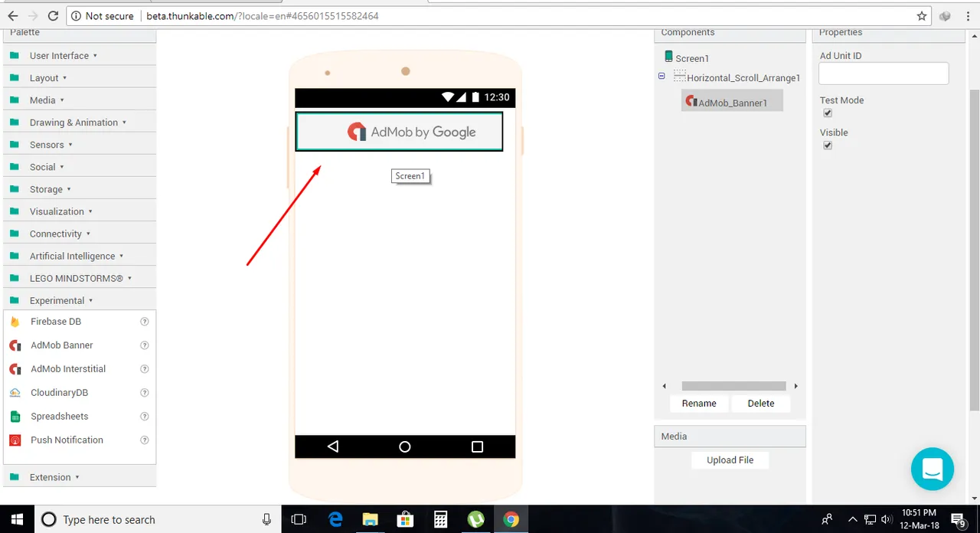Viewport: 980px width, 533px height.
Task: Toggle the Test Mode checkbox
Action: [x=828, y=113]
